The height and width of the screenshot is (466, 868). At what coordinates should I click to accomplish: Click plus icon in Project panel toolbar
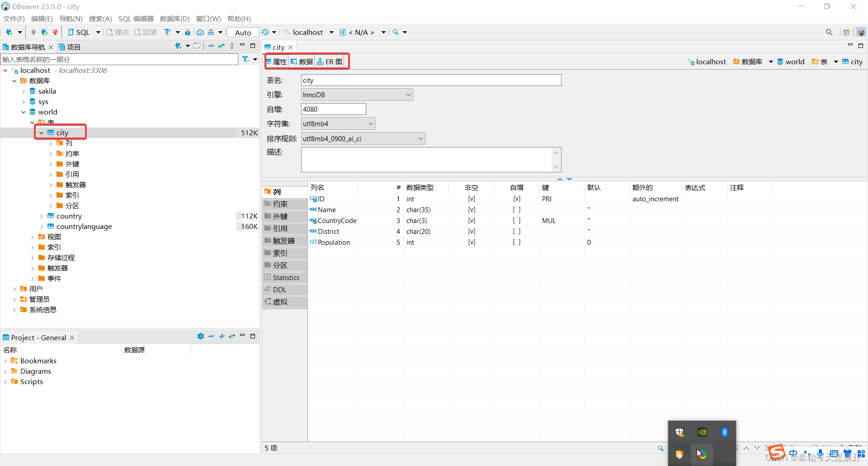[x=222, y=336]
